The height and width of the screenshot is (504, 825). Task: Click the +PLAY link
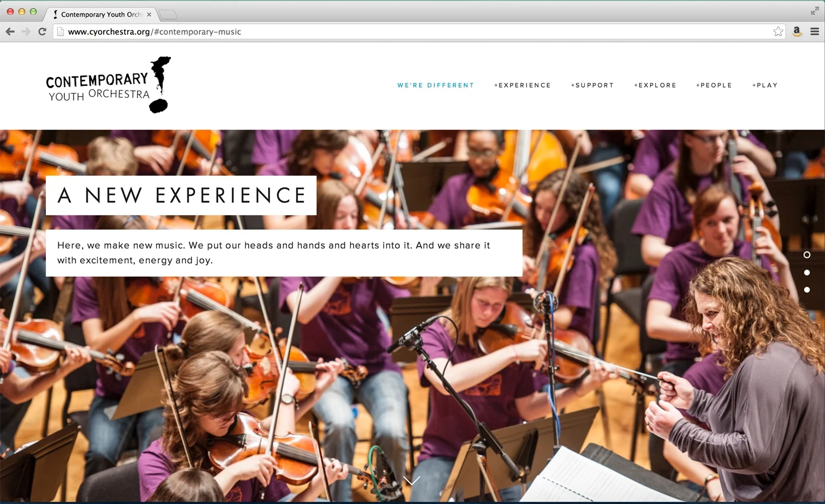(765, 85)
